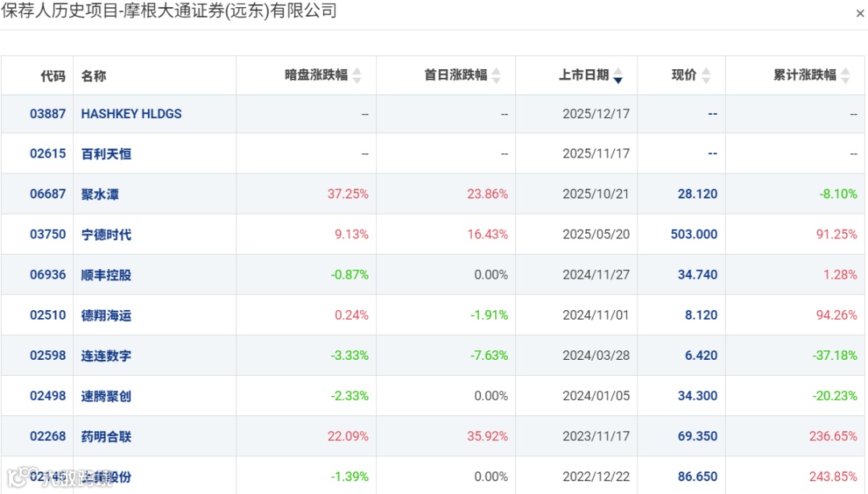868x494 pixels.
Task: Select listing date 2023/11/17
Action: 596,436
